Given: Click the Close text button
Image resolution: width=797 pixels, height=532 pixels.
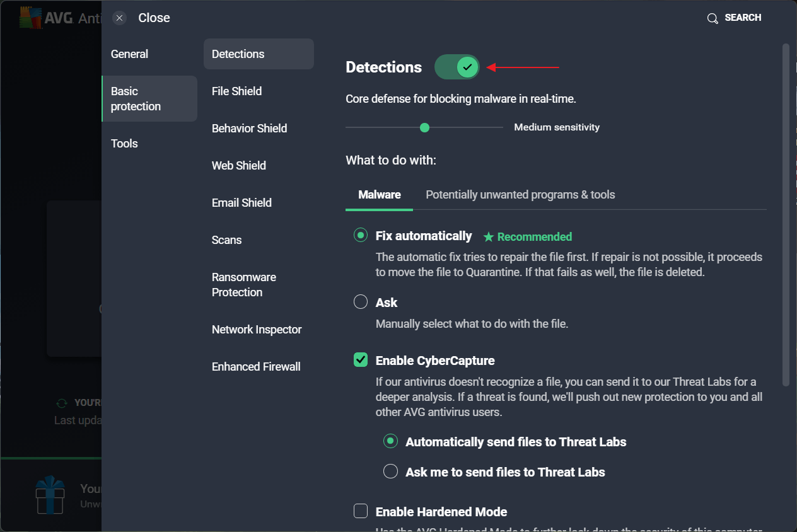Looking at the screenshot, I should [x=154, y=18].
